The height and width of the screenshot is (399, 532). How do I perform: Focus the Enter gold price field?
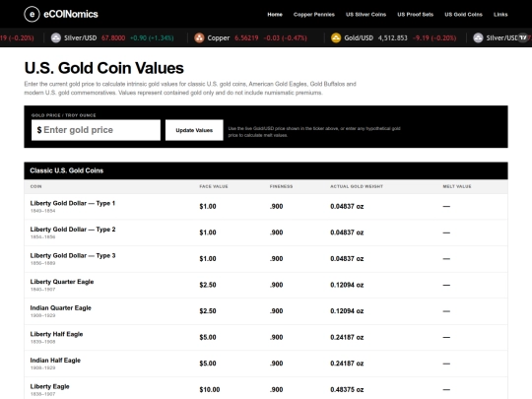click(x=96, y=130)
